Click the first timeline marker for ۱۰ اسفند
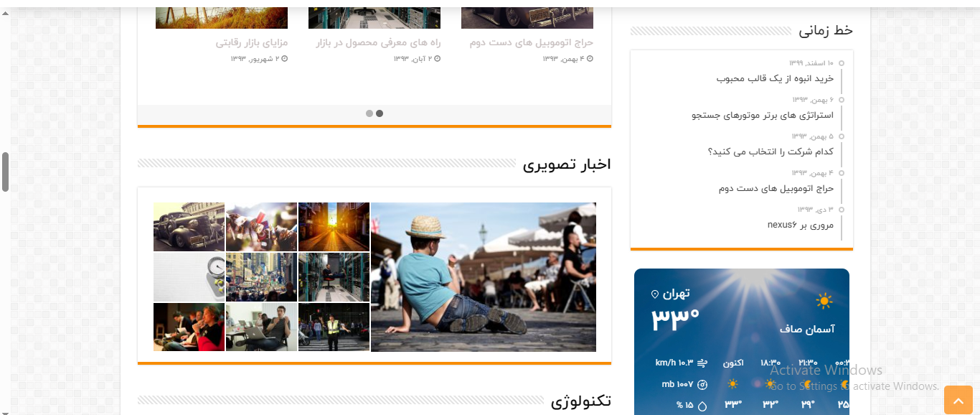The height and width of the screenshot is (415, 980). [x=842, y=64]
